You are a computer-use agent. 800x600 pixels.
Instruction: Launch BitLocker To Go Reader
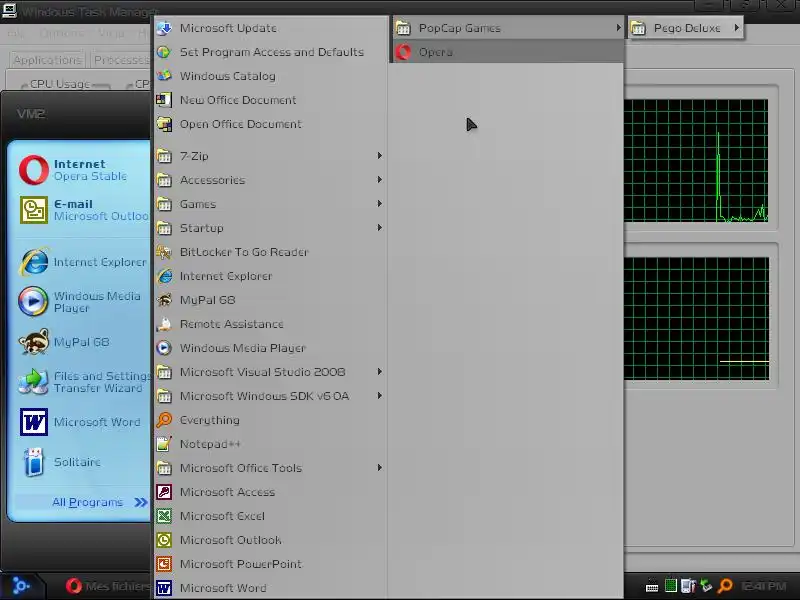270,252
